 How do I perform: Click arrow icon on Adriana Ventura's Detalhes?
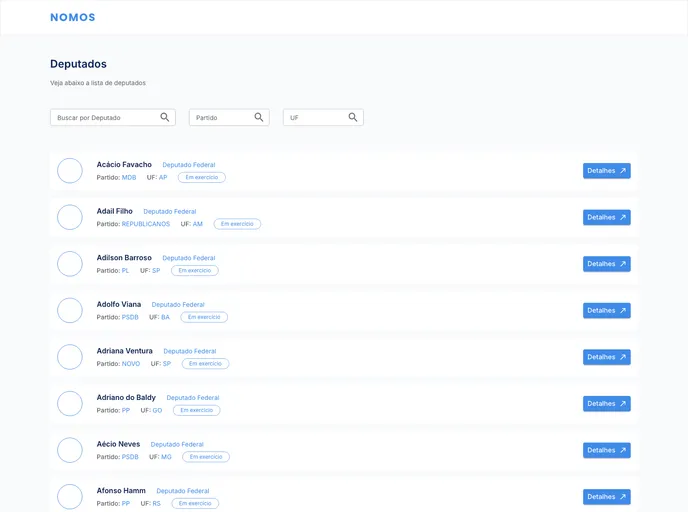[x=623, y=357]
